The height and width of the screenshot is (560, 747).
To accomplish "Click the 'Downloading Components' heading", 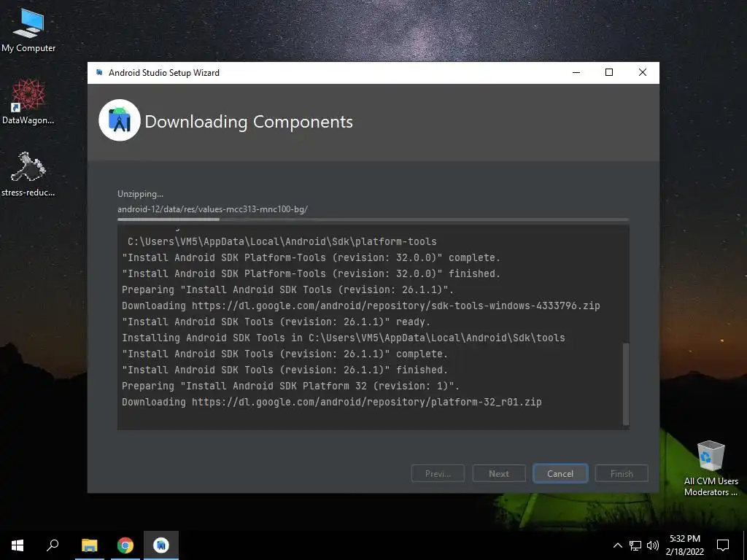I will [249, 122].
